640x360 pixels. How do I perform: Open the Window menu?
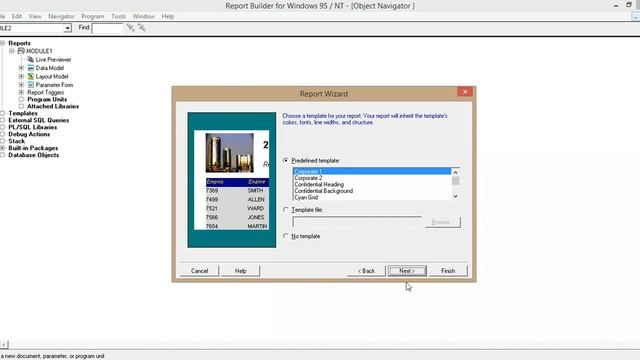pyautogui.click(x=144, y=16)
